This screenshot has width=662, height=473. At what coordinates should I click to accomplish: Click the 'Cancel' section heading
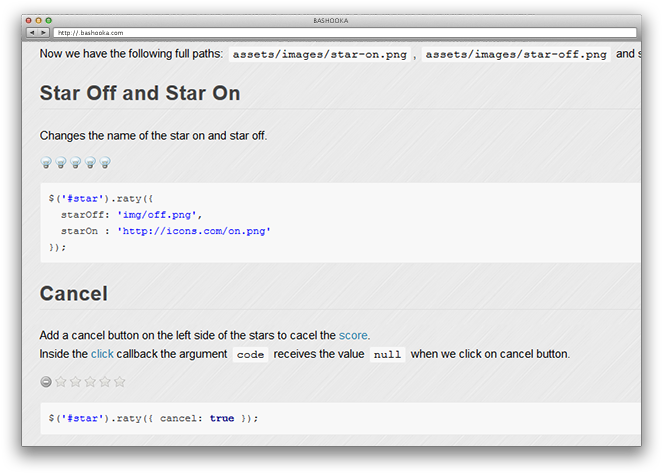pos(73,294)
